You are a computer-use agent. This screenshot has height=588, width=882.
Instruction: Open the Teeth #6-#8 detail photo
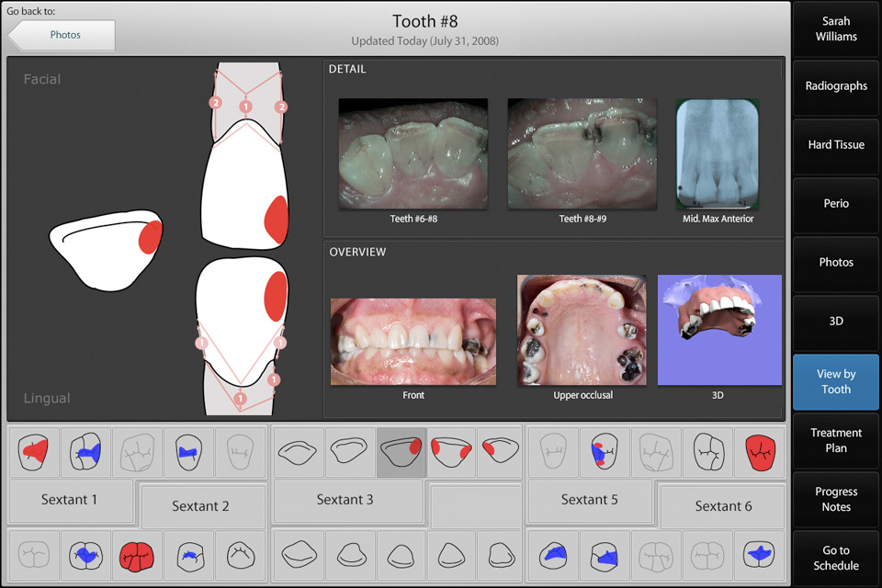(x=413, y=154)
